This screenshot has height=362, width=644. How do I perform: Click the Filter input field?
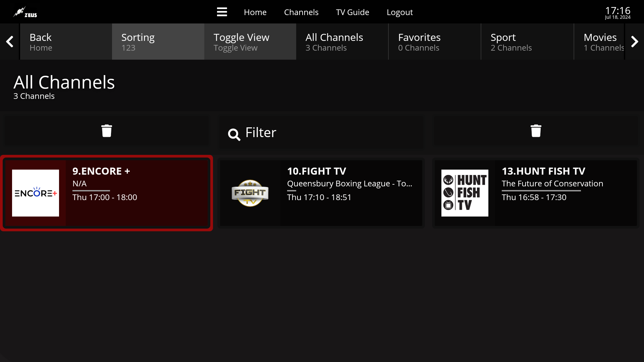(332, 132)
